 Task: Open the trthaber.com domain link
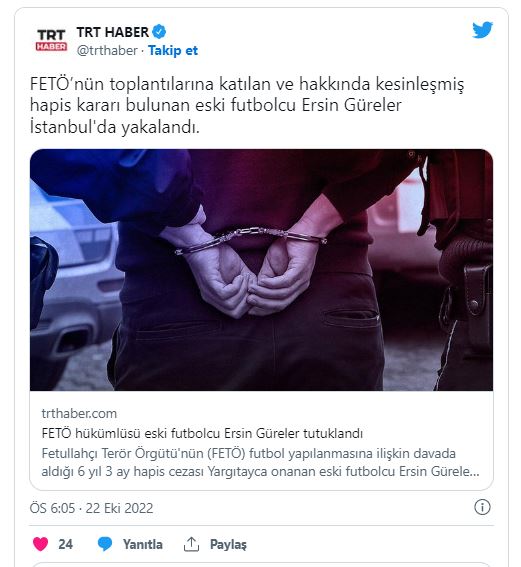pyautogui.click(x=79, y=413)
